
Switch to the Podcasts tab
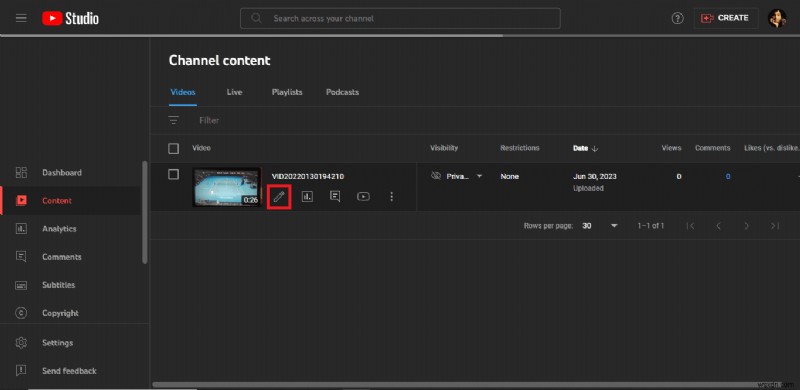click(342, 92)
